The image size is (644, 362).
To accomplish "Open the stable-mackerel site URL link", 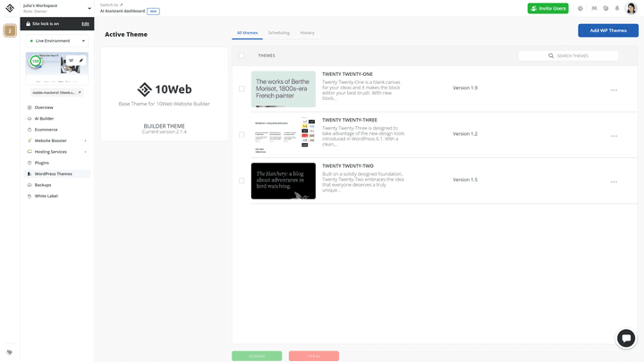I will tap(56, 93).
